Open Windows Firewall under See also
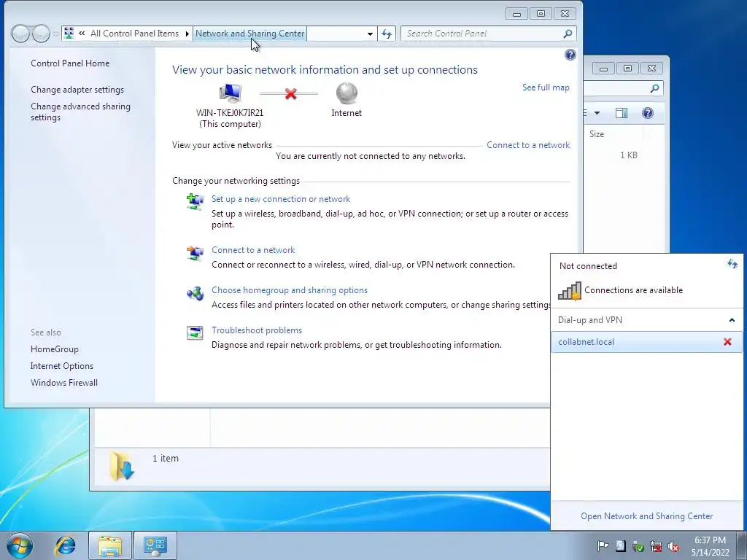Screen dimensions: 747x560 [x=64, y=383]
